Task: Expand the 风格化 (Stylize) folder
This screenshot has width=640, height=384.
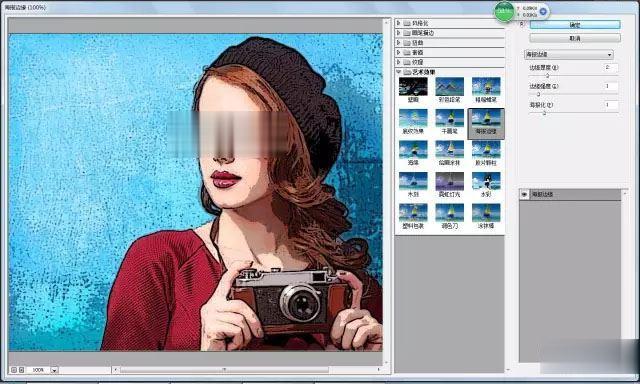Action: click(399, 23)
